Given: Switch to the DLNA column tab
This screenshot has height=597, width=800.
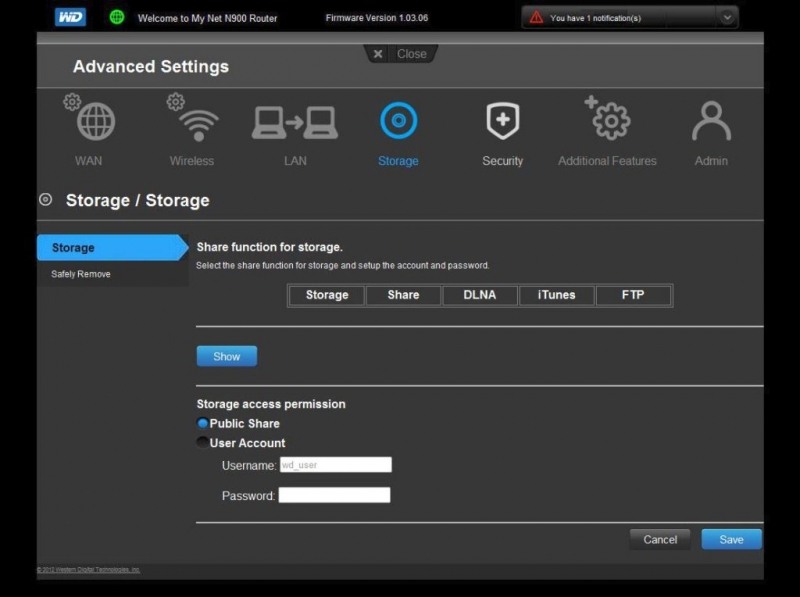Looking at the screenshot, I should coord(480,295).
